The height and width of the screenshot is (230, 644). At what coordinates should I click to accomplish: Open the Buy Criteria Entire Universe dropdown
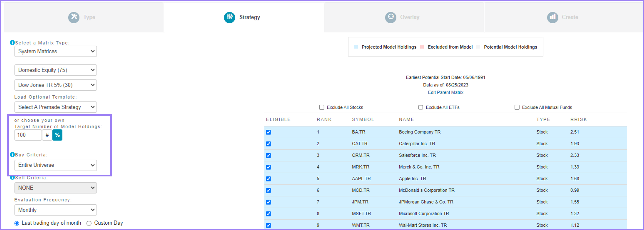pos(55,165)
